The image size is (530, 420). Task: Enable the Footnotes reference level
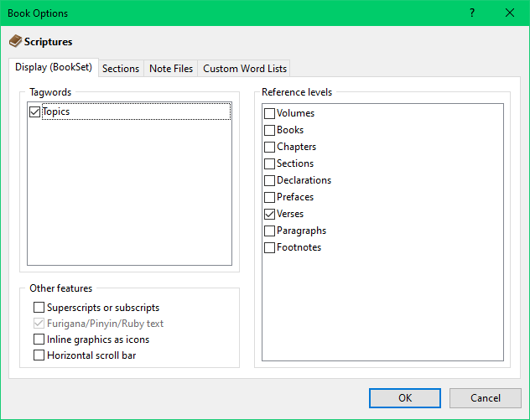click(269, 247)
